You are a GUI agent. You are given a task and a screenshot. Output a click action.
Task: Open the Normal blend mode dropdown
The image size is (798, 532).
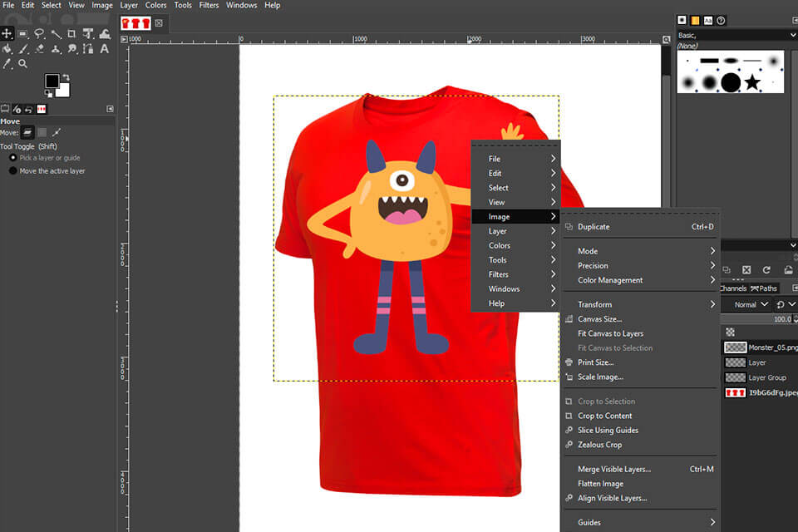point(746,304)
